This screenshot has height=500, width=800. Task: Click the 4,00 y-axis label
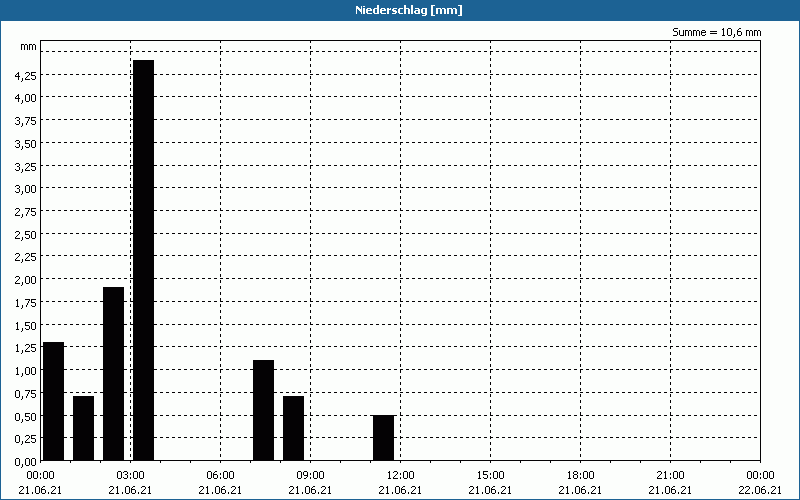(x=26, y=97)
